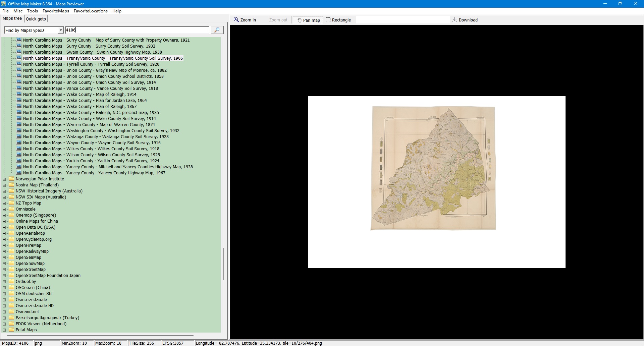
Task: Open the FavoriteLocations menu
Action: 91,11
